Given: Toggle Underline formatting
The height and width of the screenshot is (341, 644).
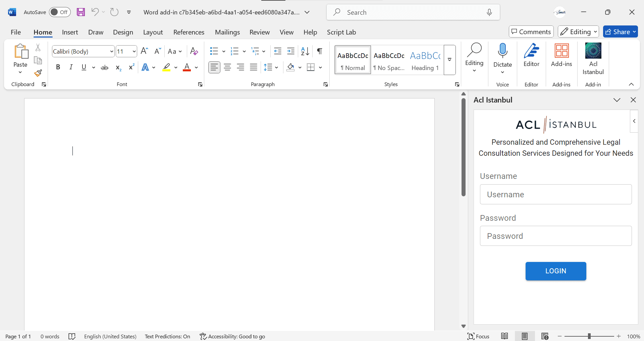Looking at the screenshot, I should 84,67.
